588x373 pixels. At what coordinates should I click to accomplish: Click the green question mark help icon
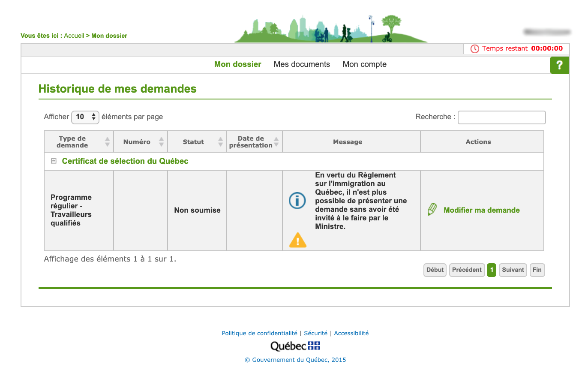[x=559, y=65]
